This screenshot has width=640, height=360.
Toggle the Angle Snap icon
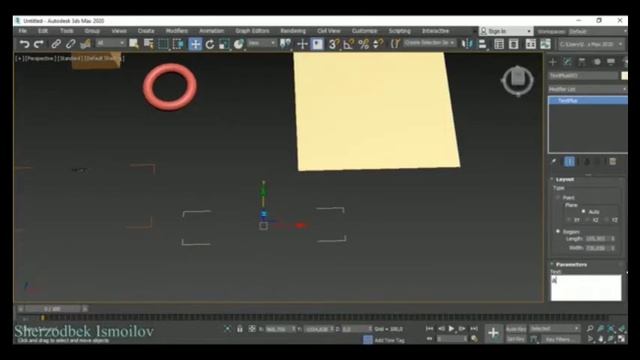coord(349,44)
